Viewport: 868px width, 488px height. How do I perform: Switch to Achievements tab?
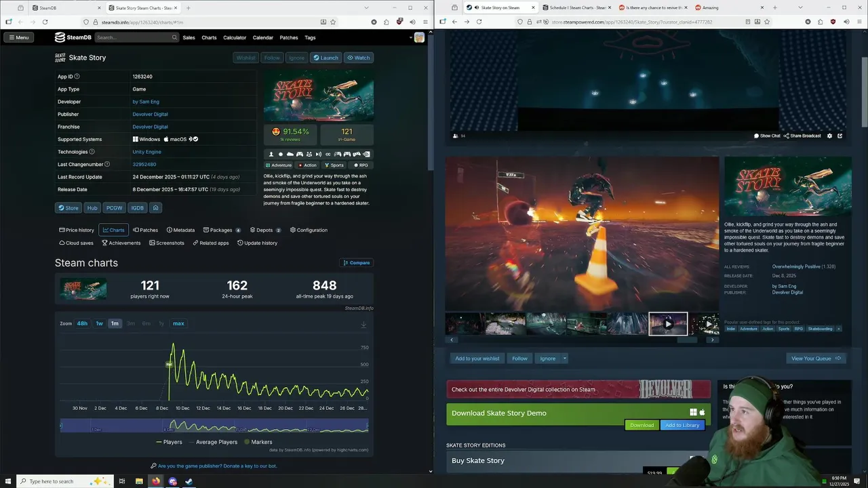click(x=121, y=243)
